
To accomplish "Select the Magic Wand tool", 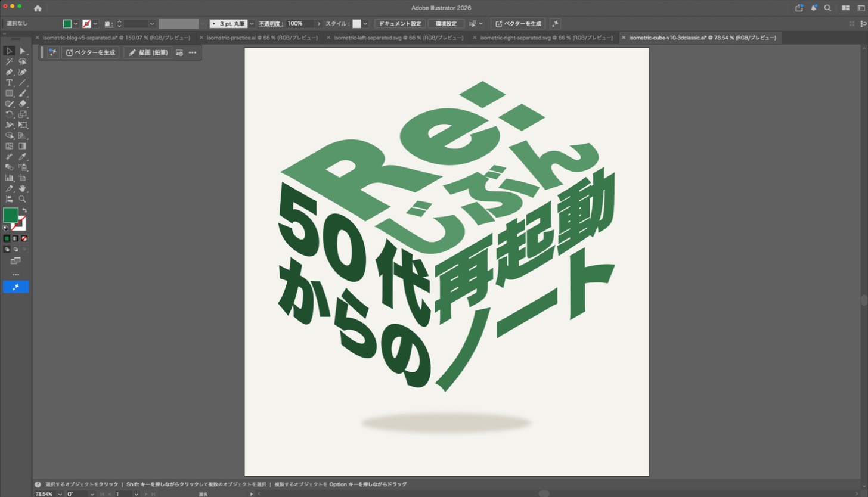I will [x=10, y=61].
